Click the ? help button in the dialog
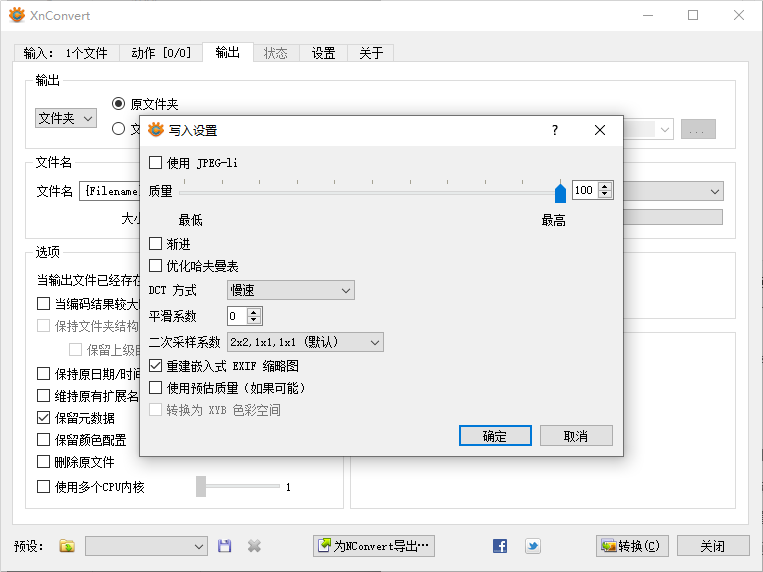This screenshot has height=572, width=763. [555, 130]
